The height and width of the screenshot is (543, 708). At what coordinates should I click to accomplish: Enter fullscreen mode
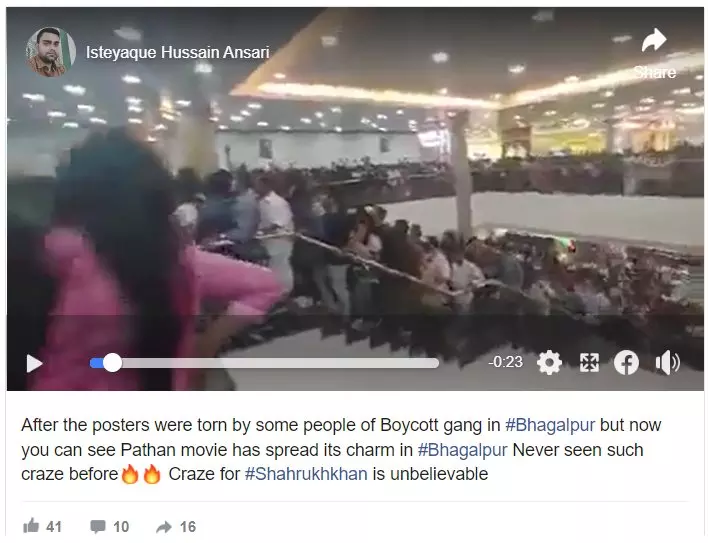(589, 362)
